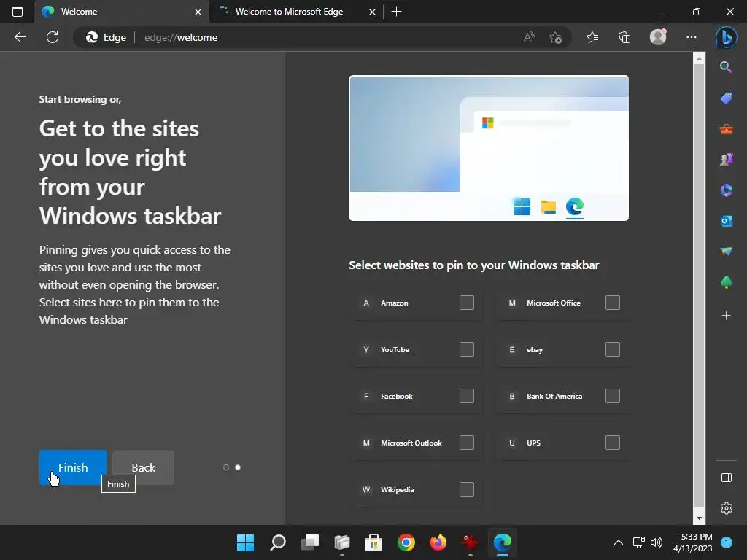Open the Read aloud icon in address bar
Viewport: 747px width, 560px height.
pos(529,37)
